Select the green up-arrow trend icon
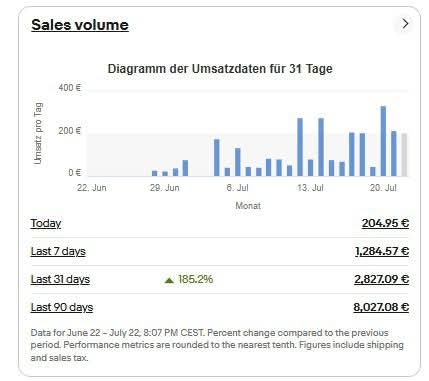The width and height of the screenshot is (429, 381). point(169,280)
